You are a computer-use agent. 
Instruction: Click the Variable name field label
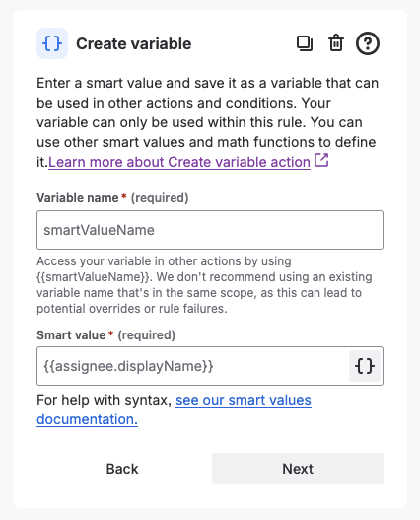[78, 198]
